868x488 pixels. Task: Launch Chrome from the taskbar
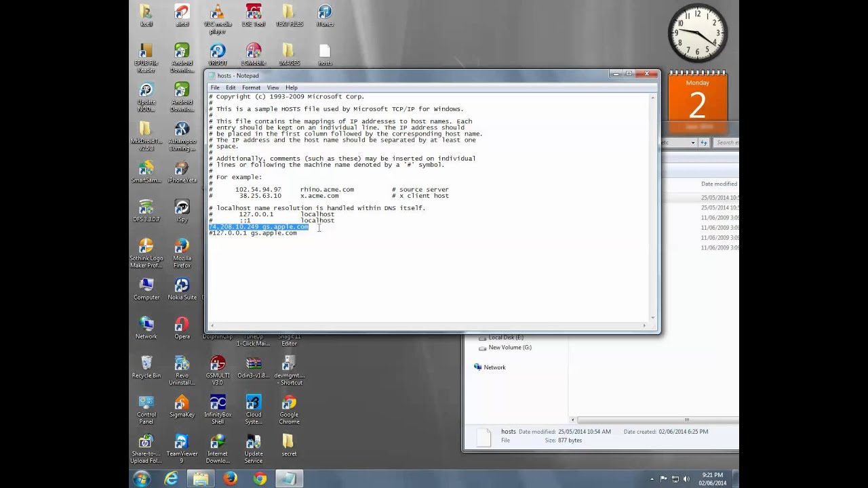pyautogui.click(x=260, y=479)
